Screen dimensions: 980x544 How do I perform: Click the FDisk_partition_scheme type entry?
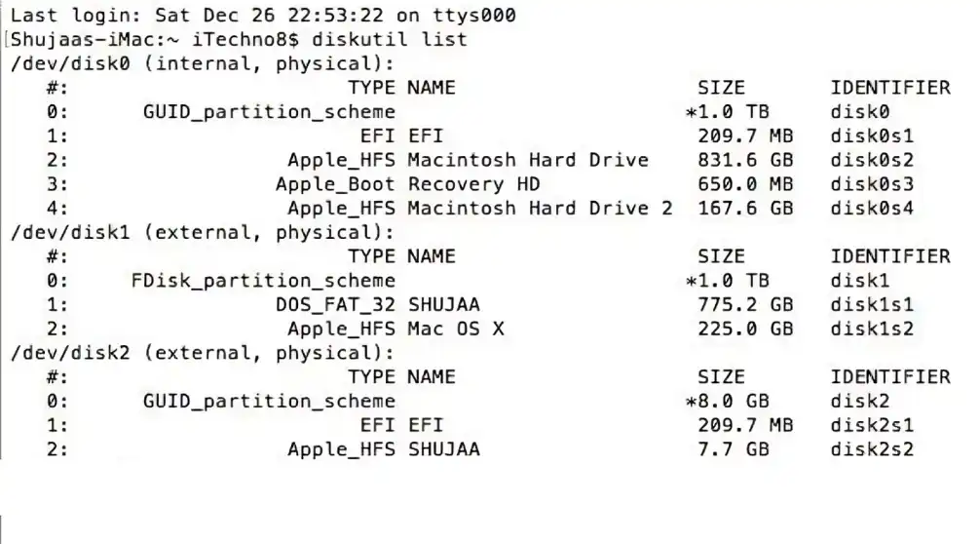pyautogui.click(x=263, y=281)
